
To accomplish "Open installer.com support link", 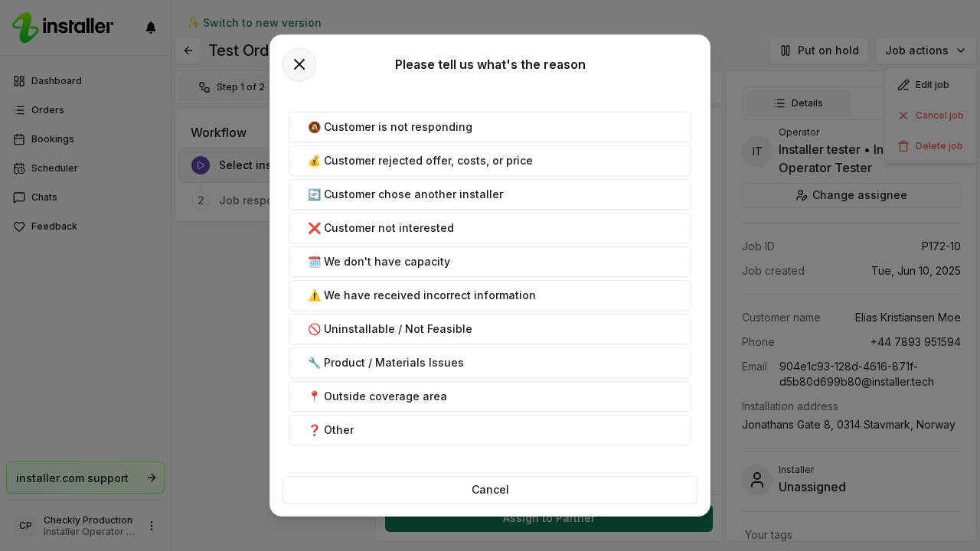I will pos(85,478).
